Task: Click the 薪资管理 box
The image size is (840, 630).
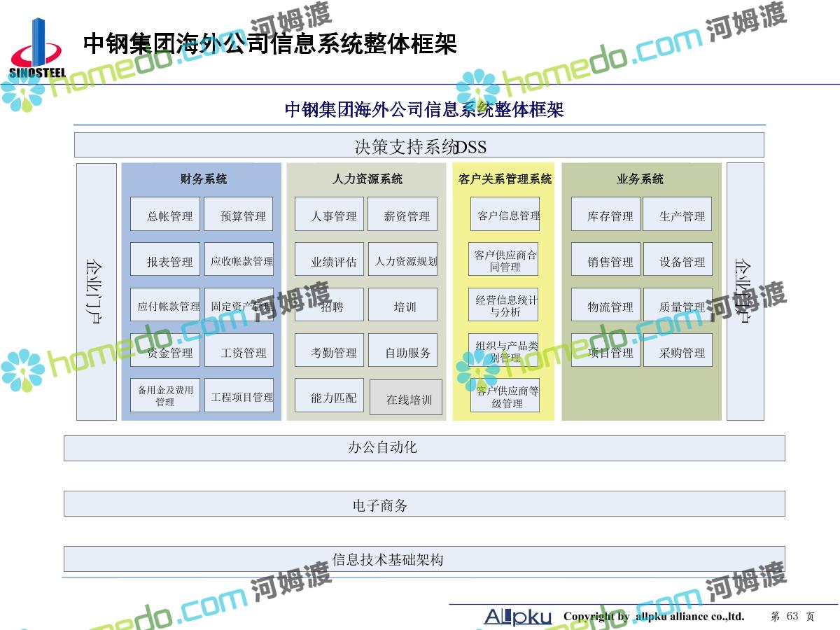Action: (x=402, y=214)
